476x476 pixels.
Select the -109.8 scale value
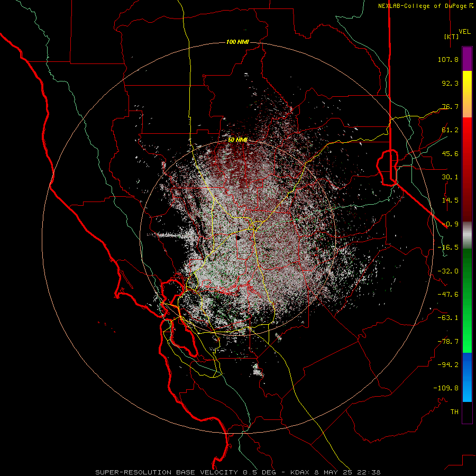446,388
